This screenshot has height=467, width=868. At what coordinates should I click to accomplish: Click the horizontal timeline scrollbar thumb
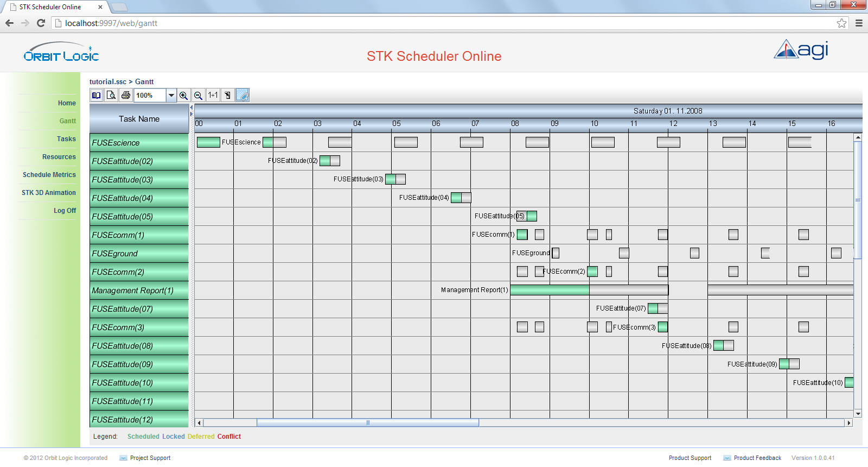click(x=368, y=422)
